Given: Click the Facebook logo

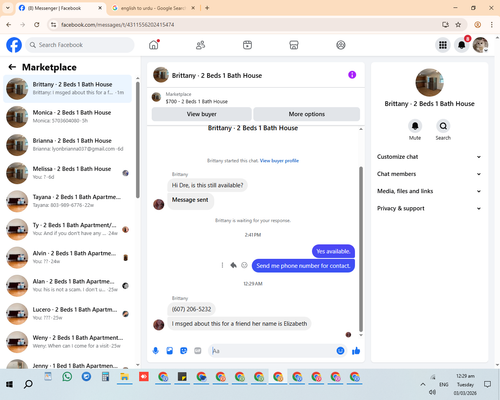Looking at the screenshot, I should pyautogui.click(x=14, y=45).
